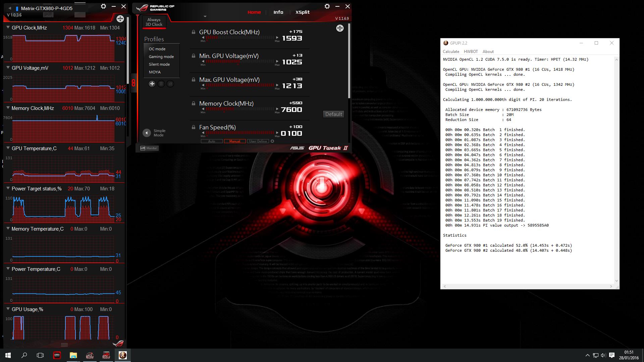
Task: Collapse the Memory Clock,MHz graph
Action: point(8,108)
